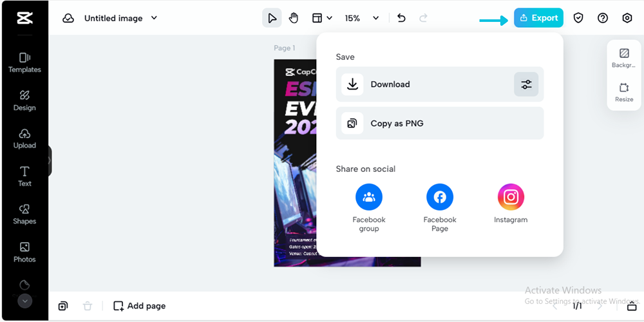The height and width of the screenshot is (322, 644).
Task: Select the esports poster on canvas
Action: coord(296,163)
